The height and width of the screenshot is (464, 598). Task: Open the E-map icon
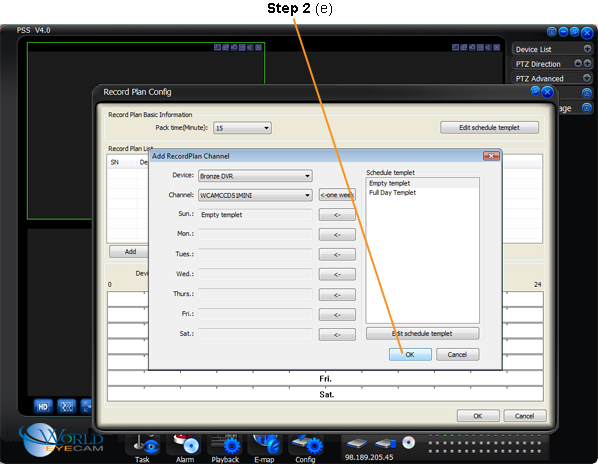coord(266,444)
